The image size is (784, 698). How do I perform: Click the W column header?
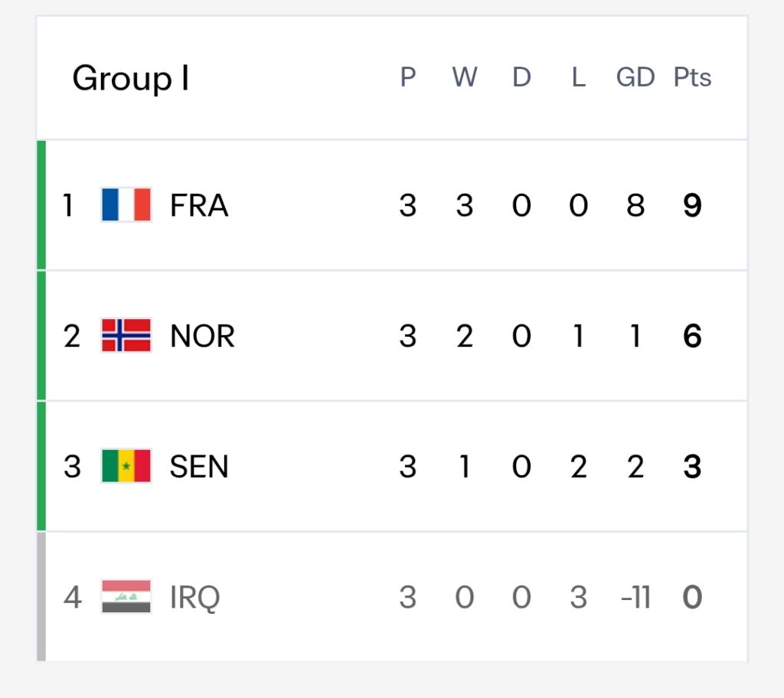click(465, 77)
